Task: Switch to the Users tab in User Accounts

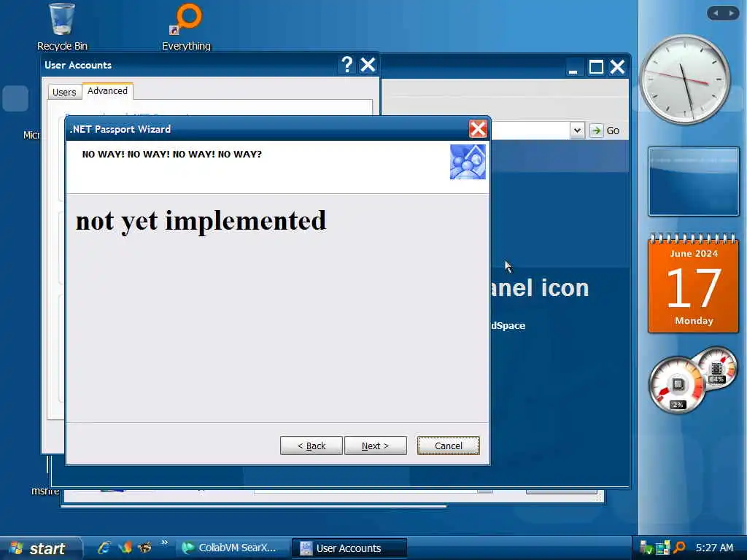Action: 64,92
